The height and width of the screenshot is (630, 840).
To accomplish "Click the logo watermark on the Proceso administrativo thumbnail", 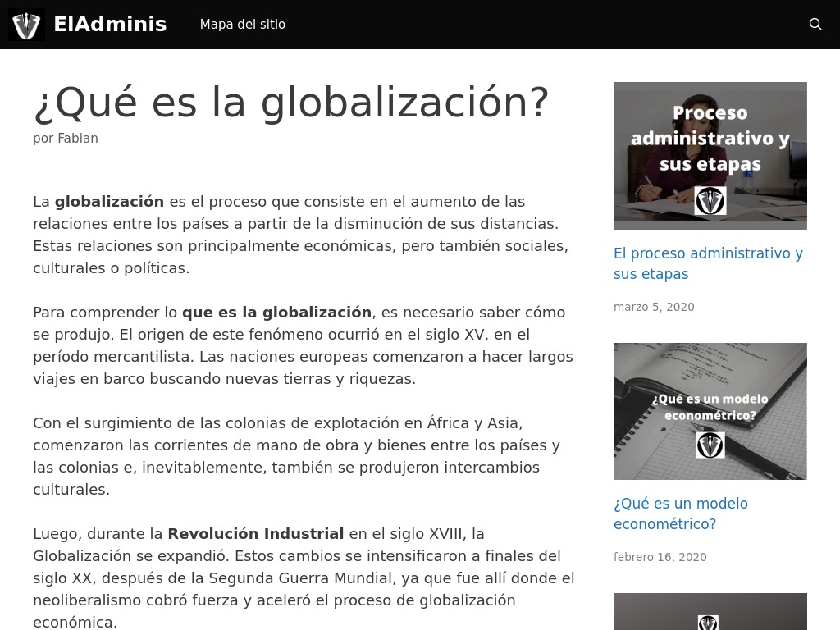I will 710,200.
